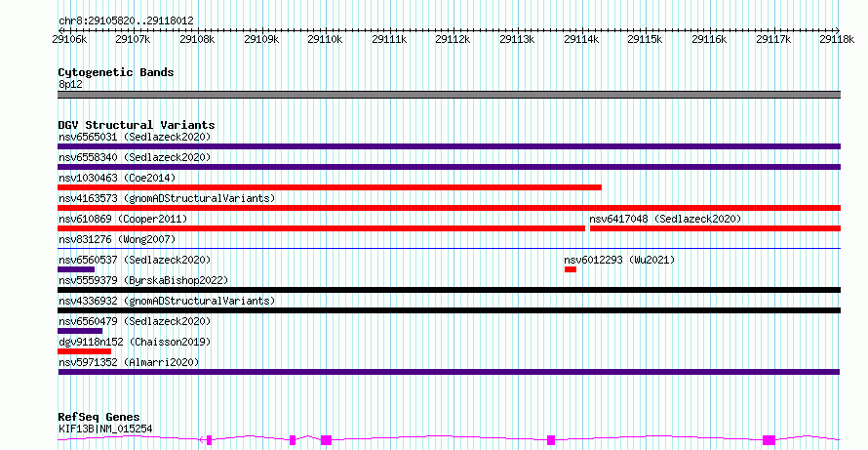Click the nsv1030463 red variant bar
This screenshot has height=450, width=868.
click(x=330, y=187)
